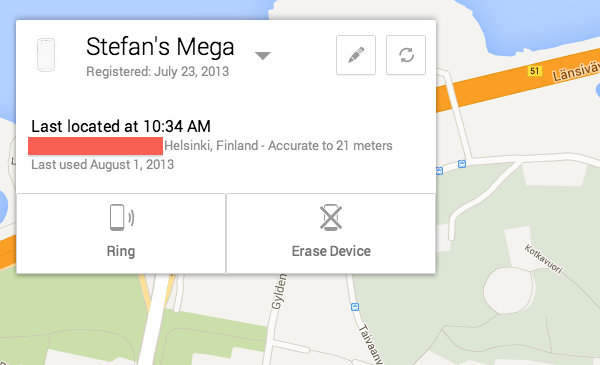Refresh device location with circular arrows icon
600x365 pixels.
point(406,55)
